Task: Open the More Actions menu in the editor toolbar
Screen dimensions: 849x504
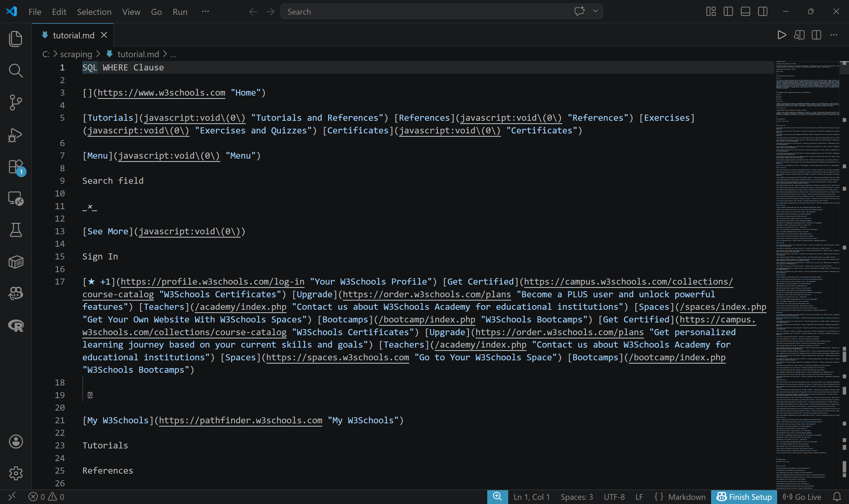Action: point(834,35)
